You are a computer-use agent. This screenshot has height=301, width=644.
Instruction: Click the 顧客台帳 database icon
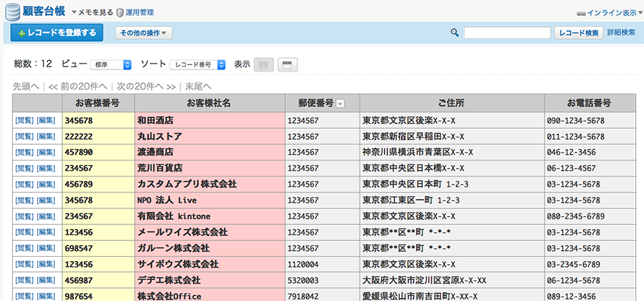tap(13, 11)
